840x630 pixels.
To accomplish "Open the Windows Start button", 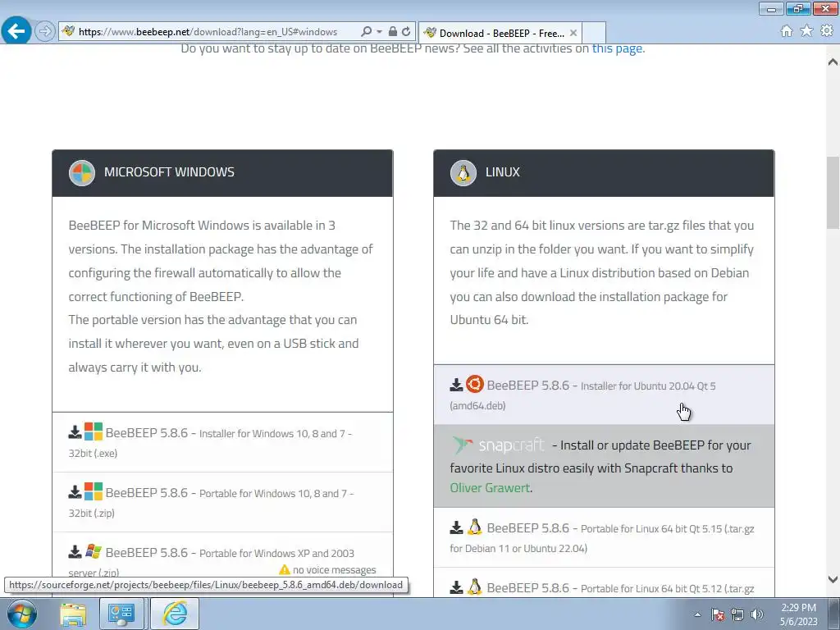I will click(x=21, y=614).
